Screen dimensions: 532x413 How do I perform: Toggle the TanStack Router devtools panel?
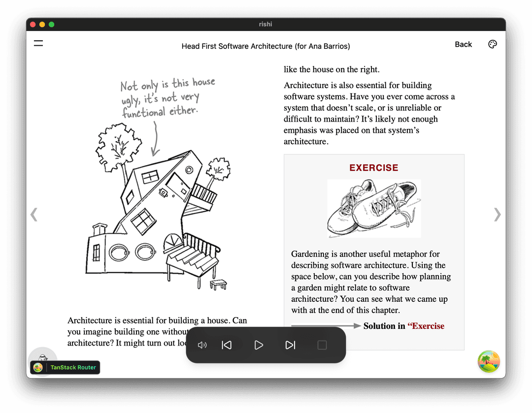pyautogui.click(x=73, y=367)
